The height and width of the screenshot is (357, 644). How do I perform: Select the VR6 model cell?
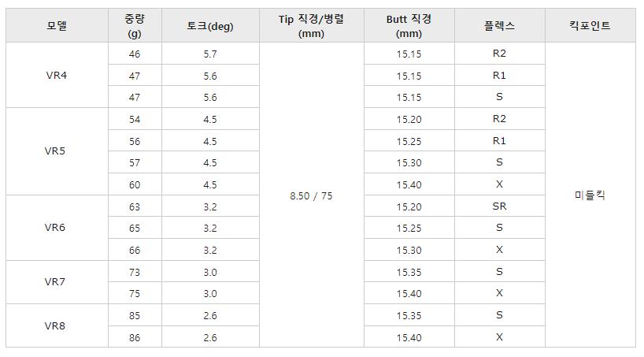(x=57, y=228)
